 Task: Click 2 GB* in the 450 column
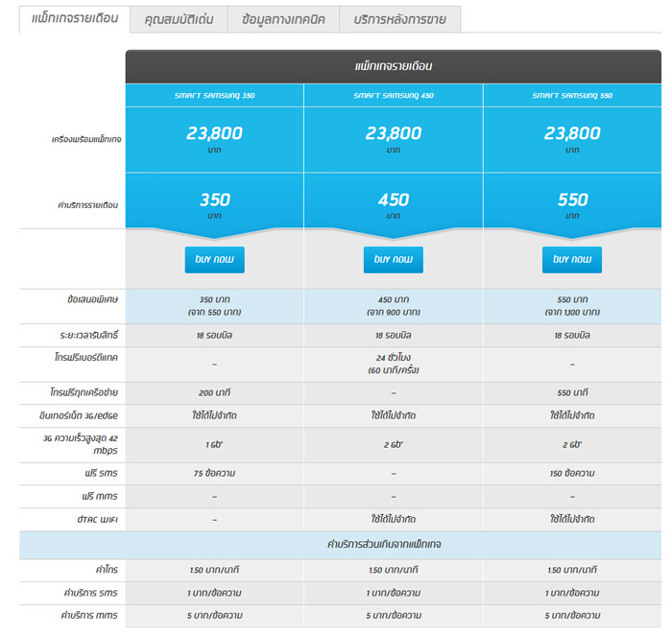click(394, 444)
